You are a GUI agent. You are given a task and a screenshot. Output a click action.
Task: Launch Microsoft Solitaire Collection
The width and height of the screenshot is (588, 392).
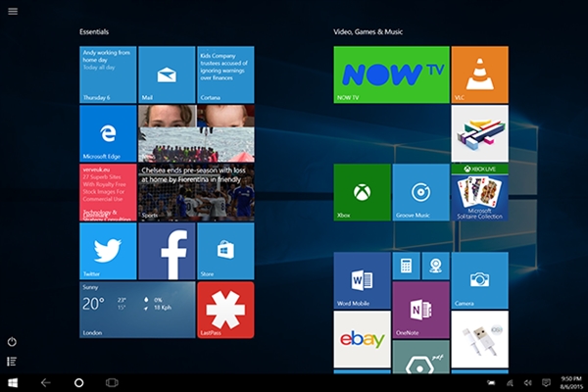click(479, 192)
